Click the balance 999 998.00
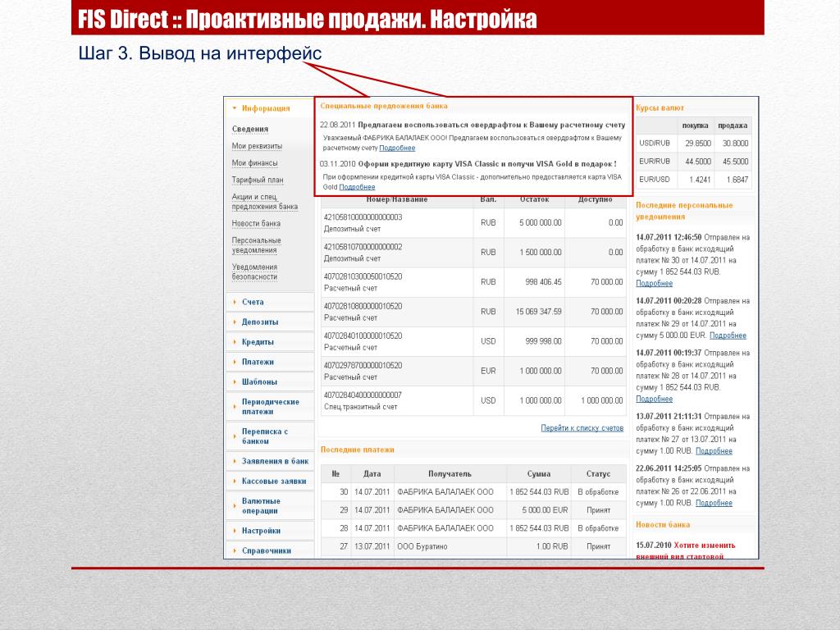Screen dimensions: 840x630 [543, 341]
